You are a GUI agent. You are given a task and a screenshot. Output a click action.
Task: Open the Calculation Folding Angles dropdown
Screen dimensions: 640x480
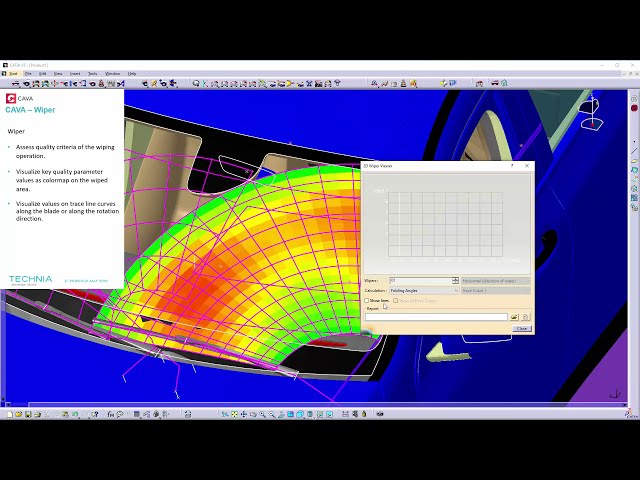click(424, 291)
